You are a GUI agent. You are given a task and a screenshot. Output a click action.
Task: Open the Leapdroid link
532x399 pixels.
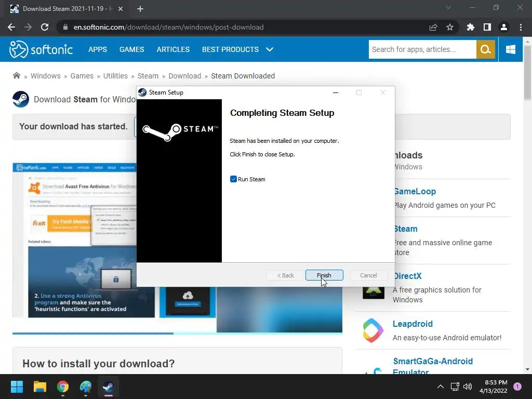(x=413, y=324)
